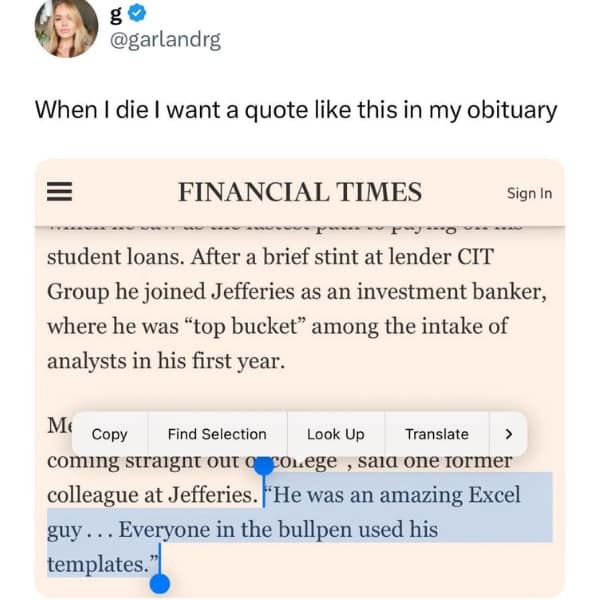Click "colleague at Jefferies." in the article
Image resolution: width=600 pixels, height=600 pixels.
point(150,495)
